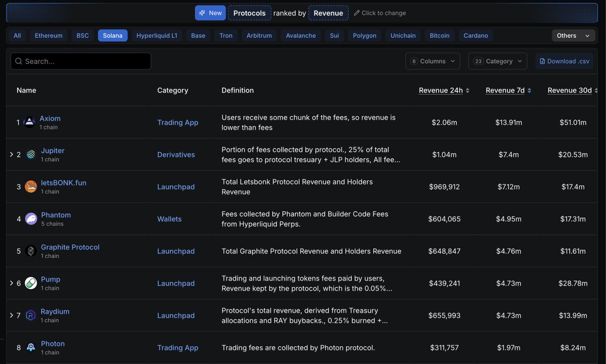Click the Revenue 24h column header

tap(441, 90)
